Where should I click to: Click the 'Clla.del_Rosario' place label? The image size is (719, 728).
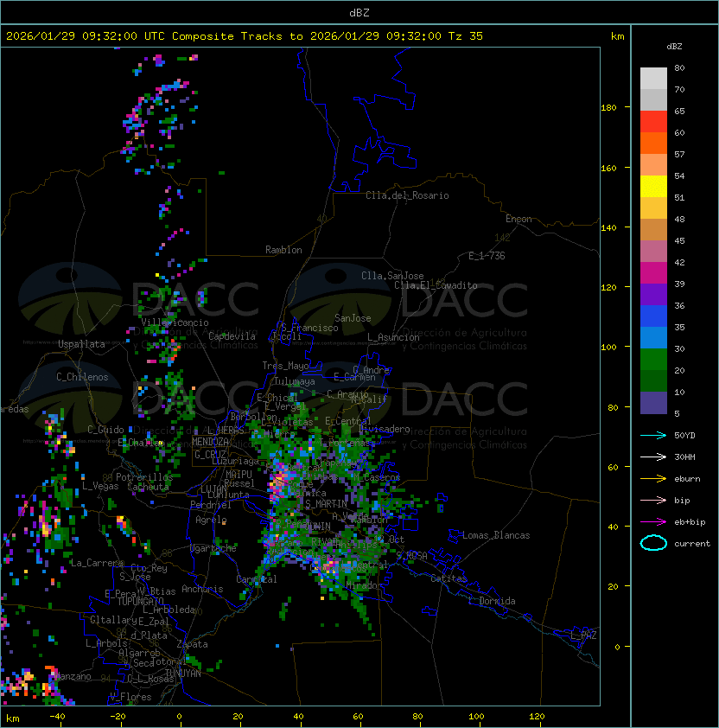coord(407,195)
